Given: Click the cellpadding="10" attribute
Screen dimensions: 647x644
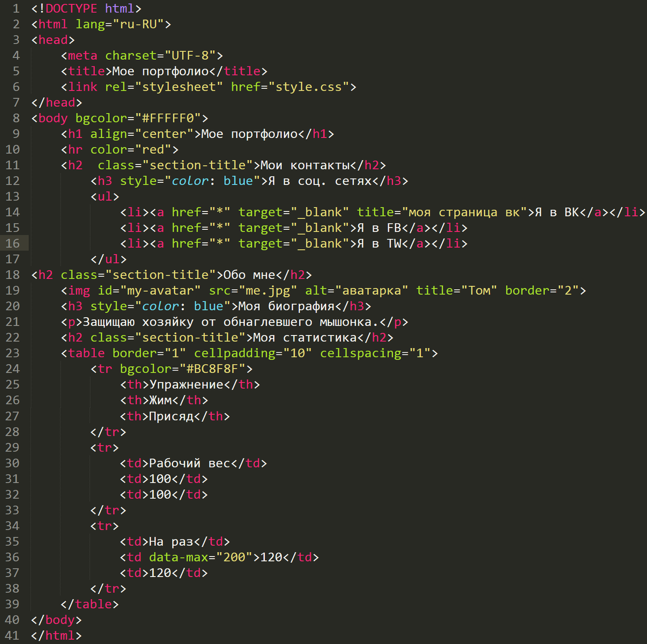Looking at the screenshot, I should tap(253, 353).
